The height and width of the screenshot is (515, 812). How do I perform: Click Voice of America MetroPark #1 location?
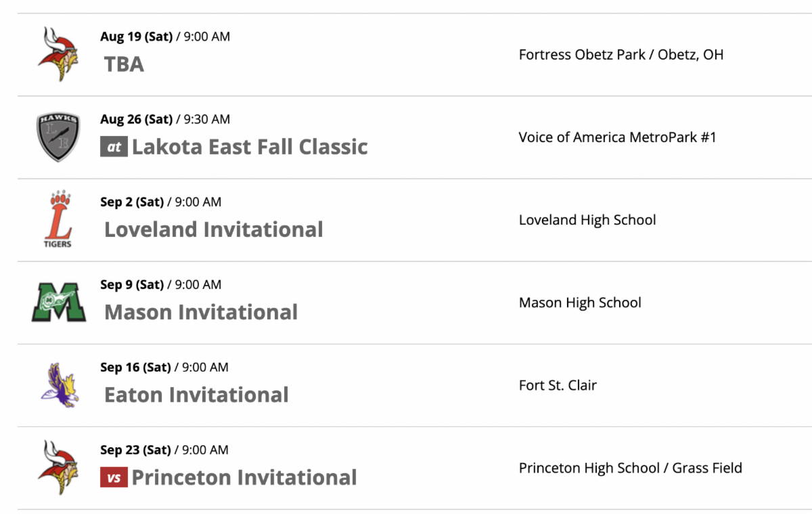[x=617, y=137]
